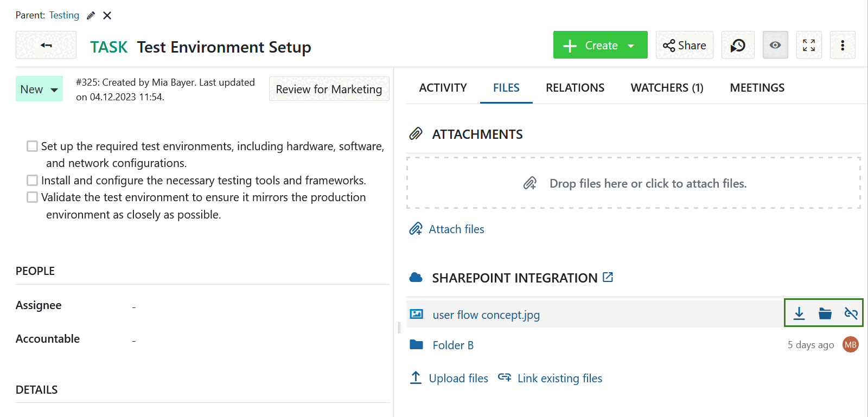Click the Share button
The image size is (868, 417).
684,46
